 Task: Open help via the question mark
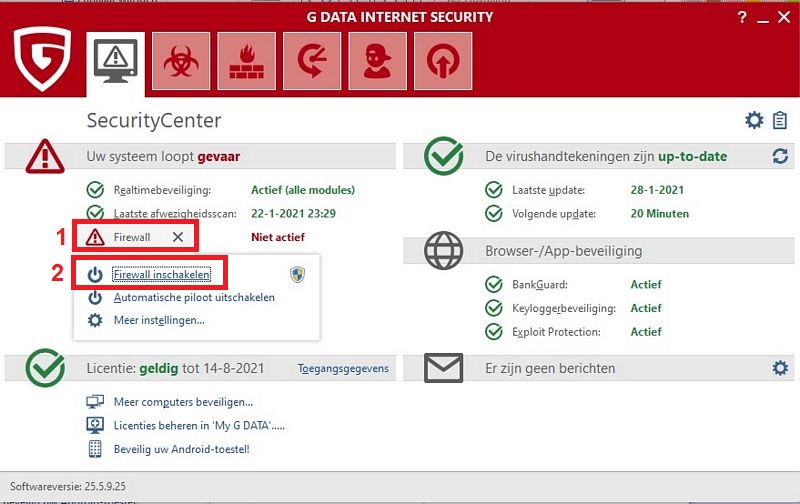[x=742, y=17]
